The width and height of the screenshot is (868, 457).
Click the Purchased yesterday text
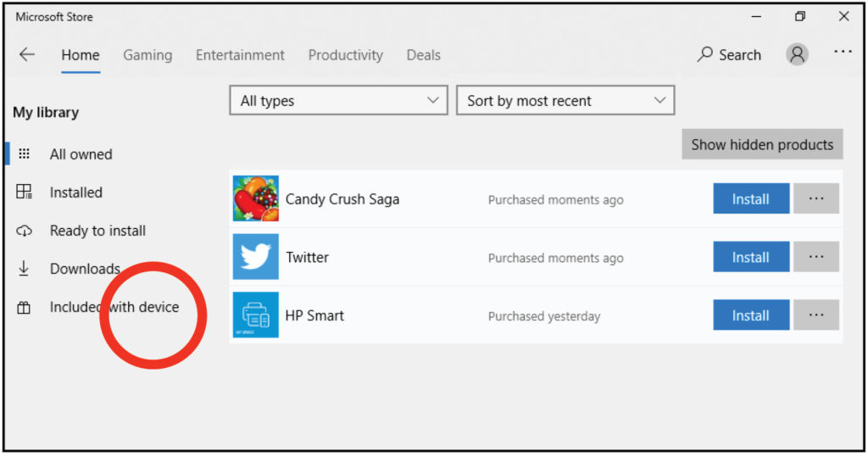(544, 316)
